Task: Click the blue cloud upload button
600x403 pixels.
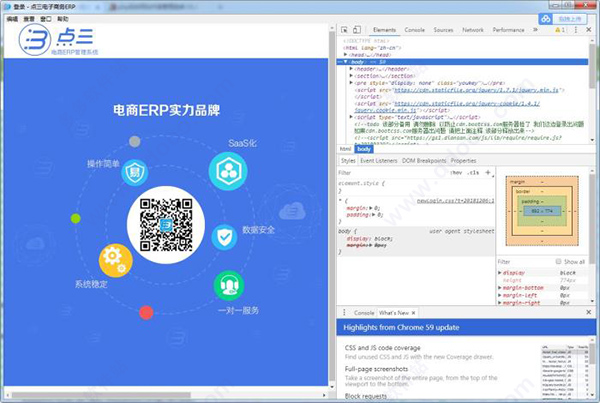Action: coord(562,19)
